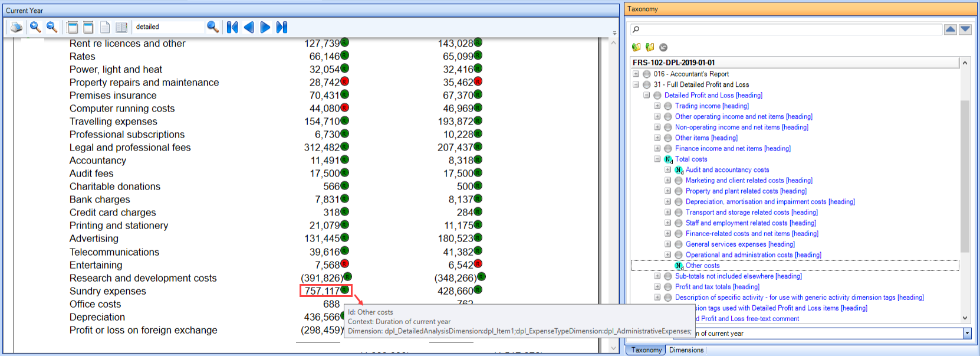Click the Research and development costs label
Image resolution: width=980 pixels, height=356 pixels.
pyautogui.click(x=143, y=278)
